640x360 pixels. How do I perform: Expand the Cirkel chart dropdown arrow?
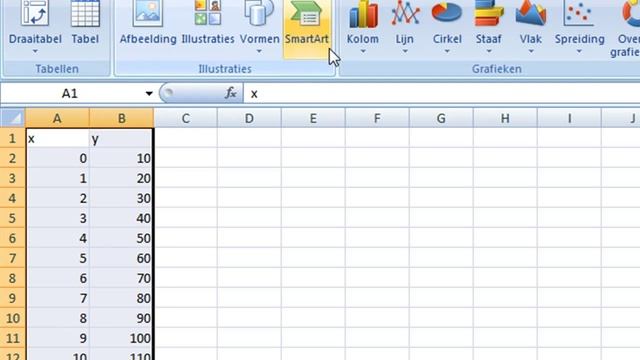coord(447,51)
